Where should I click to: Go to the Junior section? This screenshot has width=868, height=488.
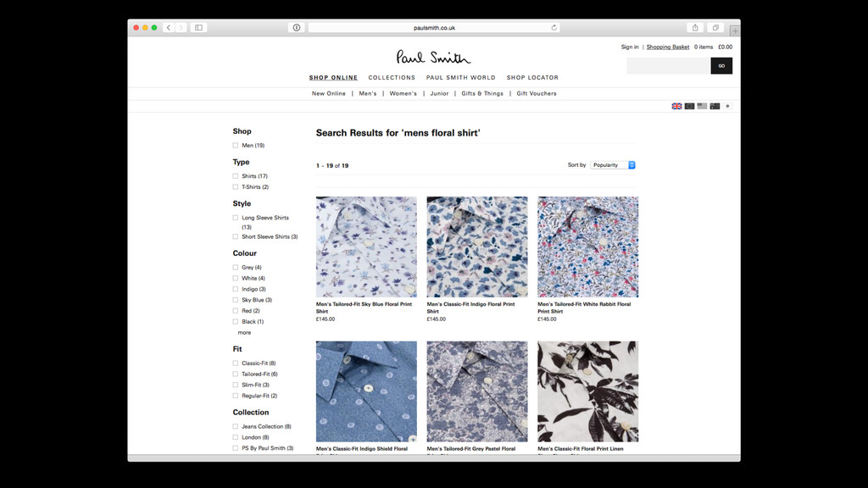pyautogui.click(x=439, y=93)
